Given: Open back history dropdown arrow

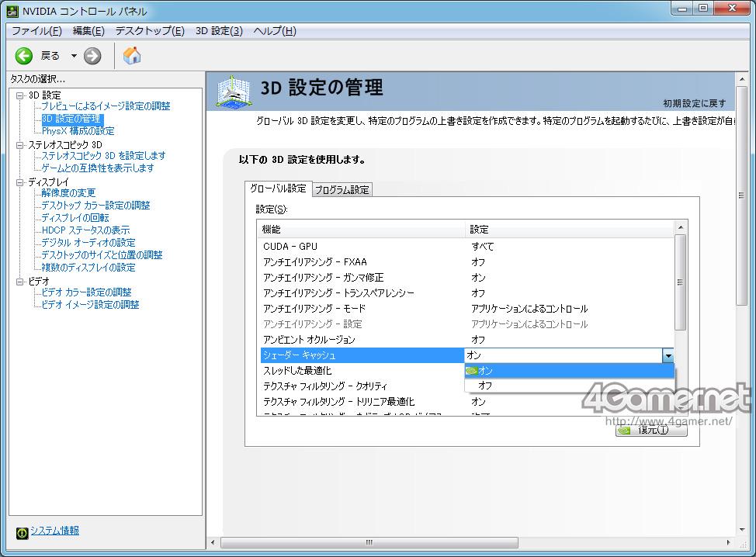Looking at the screenshot, I should coord(74,56).
